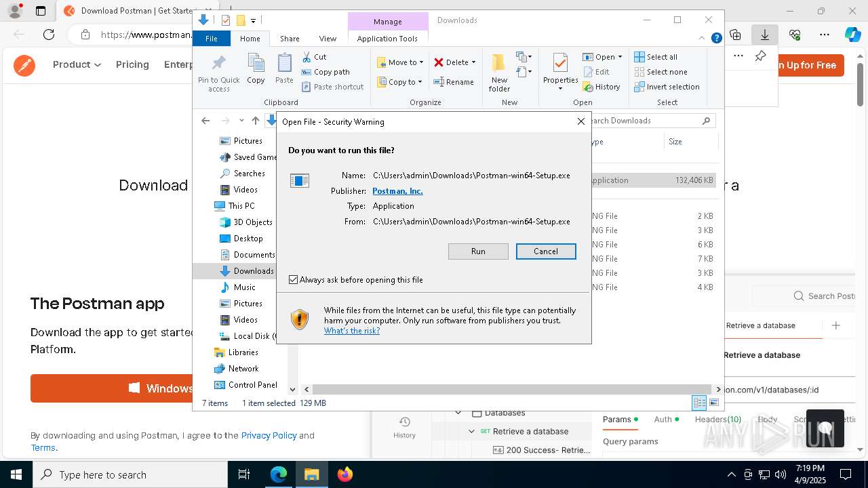Open Microsoft Edge from the taskbar

279,474
